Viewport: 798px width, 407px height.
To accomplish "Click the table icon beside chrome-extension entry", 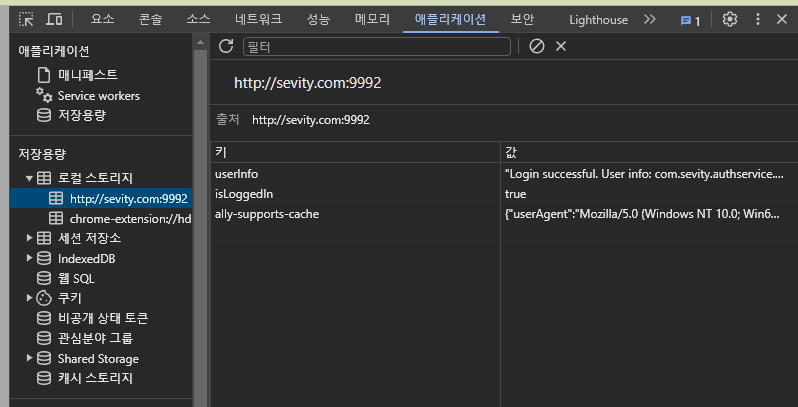I will click(x=56, y=219).
